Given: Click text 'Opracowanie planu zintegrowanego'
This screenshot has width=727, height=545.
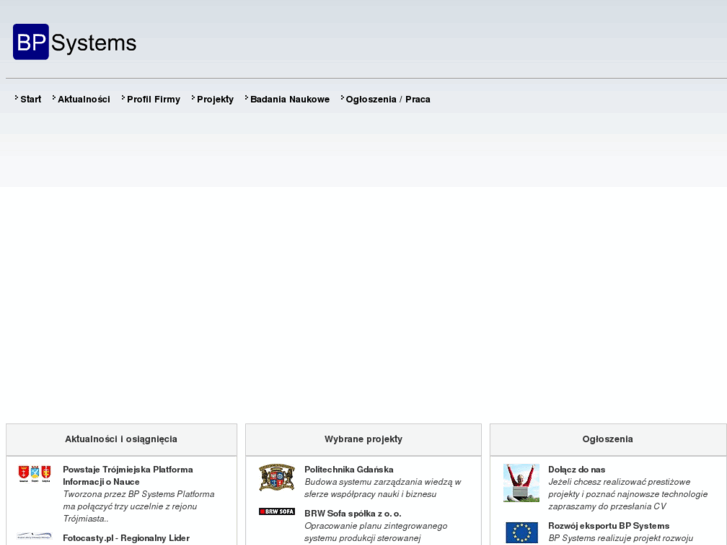Looking at the screenshot, I should click(x=376, y=526).
